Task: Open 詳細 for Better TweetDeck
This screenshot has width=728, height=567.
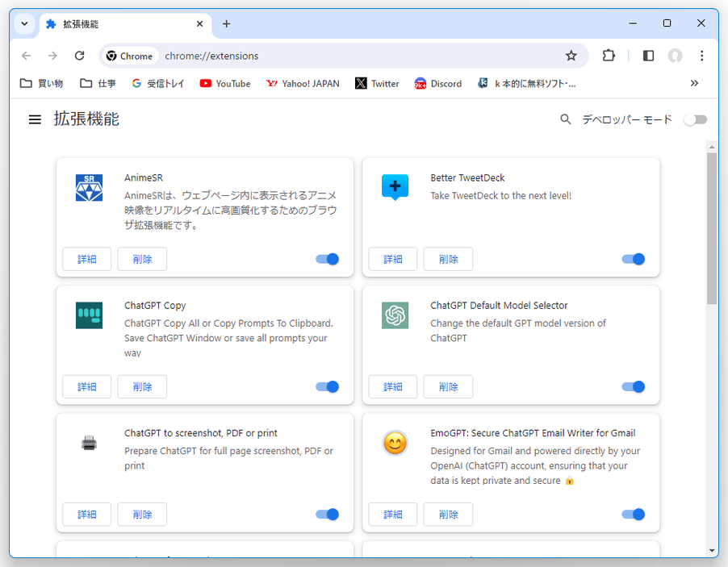Action: click(393, 259)
